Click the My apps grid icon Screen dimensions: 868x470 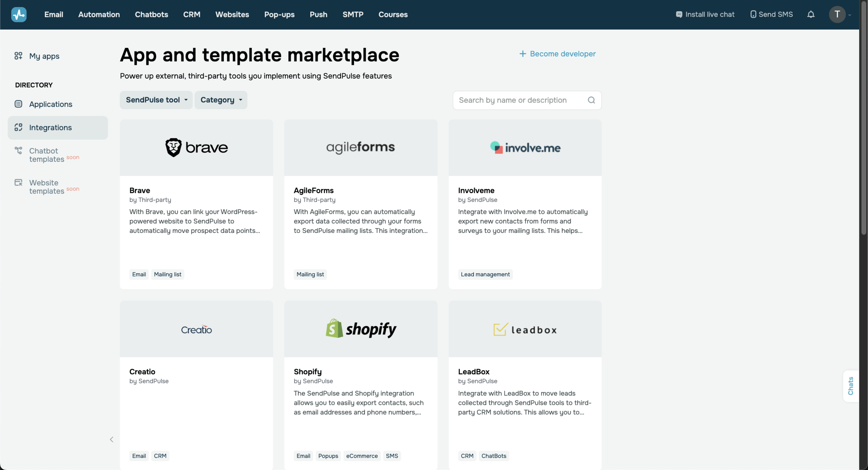pos(18,56)
